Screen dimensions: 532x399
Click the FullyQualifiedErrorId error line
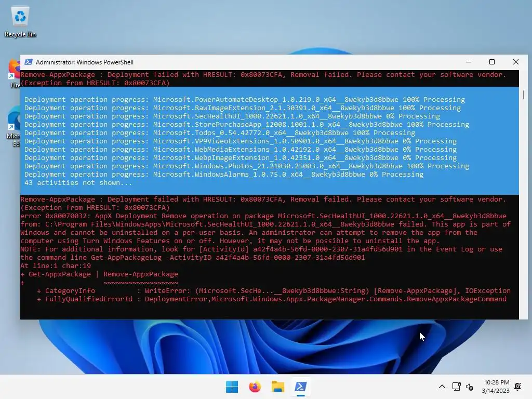click(272, 299)
